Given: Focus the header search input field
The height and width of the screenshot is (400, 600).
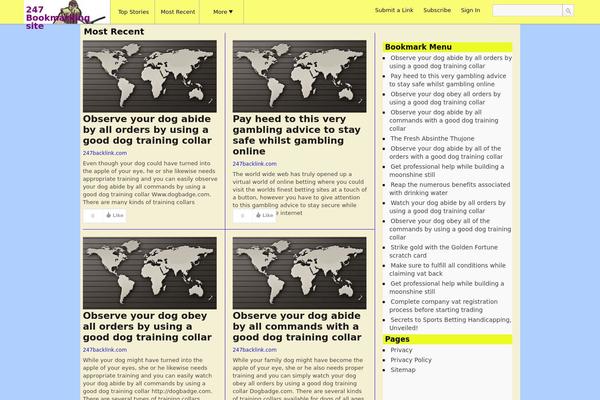Looking at the screenshot, I should click(x=527, y=11).
